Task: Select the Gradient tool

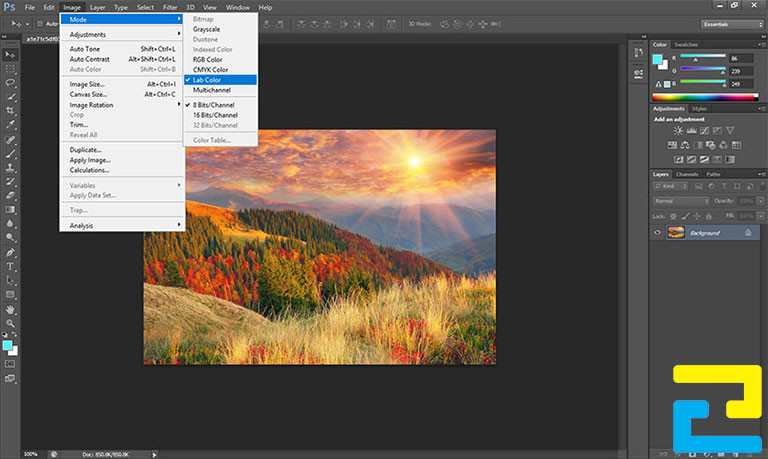Action: coord(10,209)
